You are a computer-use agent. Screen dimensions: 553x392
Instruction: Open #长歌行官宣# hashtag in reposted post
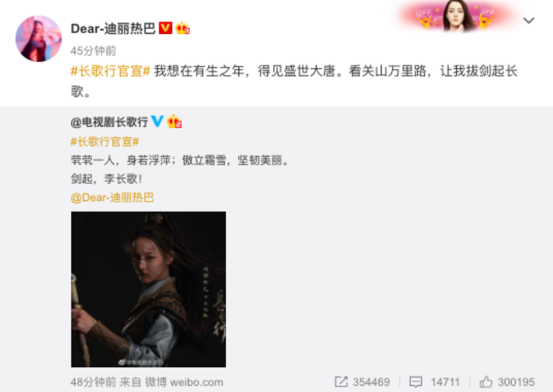(x=105, y=142)
